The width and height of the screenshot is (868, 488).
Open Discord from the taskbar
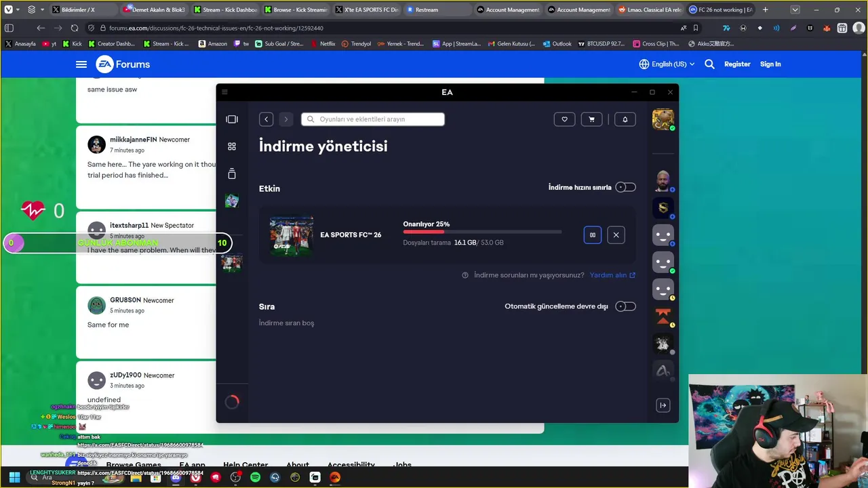(176, 477)
